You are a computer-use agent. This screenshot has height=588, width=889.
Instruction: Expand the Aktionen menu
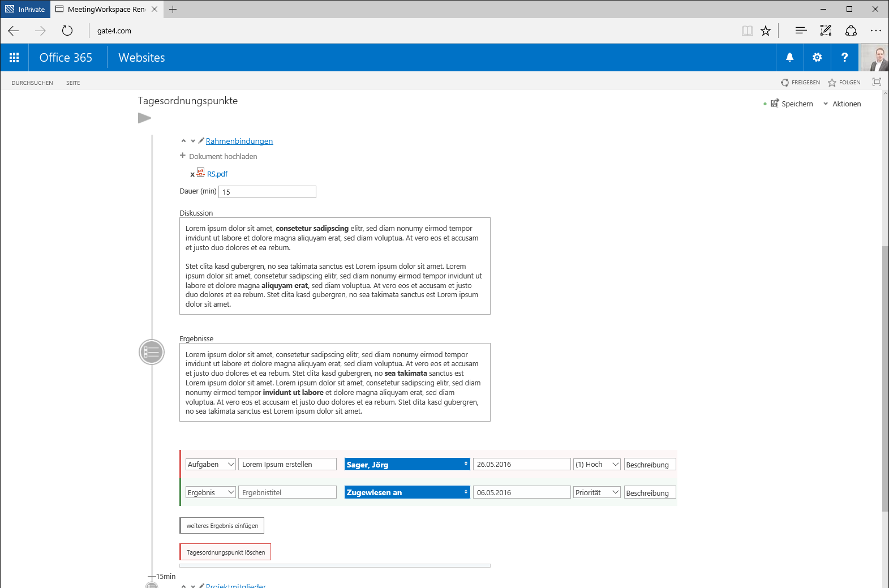pyautogui.click(x=842, y=104)
